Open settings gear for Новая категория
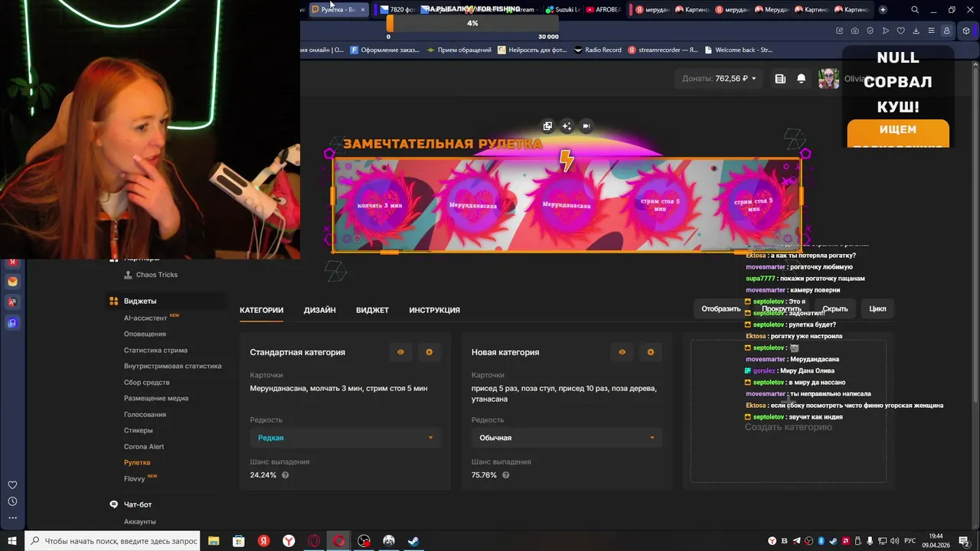 tap(651, 352)
